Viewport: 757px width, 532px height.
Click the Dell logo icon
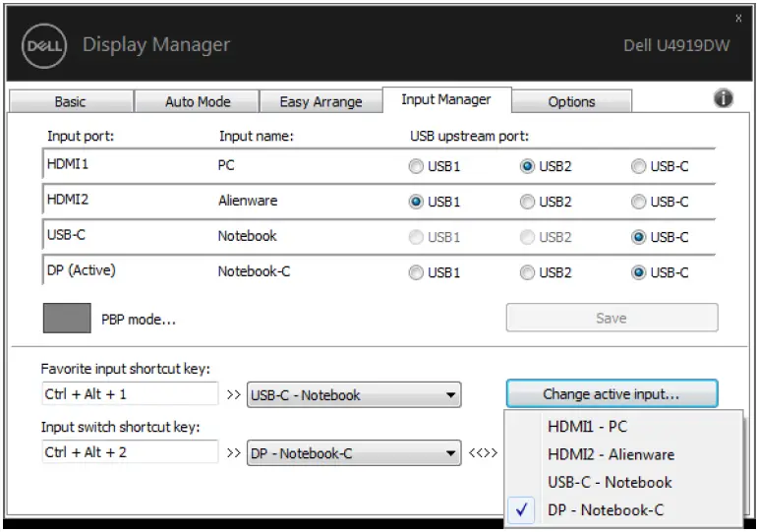[44, 46]
